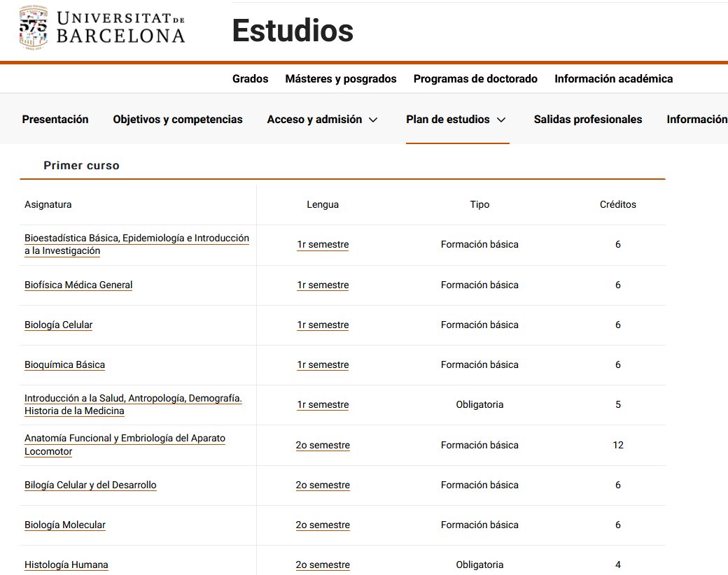Click Formación básica in Biofísica Médica row
Viewport: 728px width, 575px height.
point(479,285)
